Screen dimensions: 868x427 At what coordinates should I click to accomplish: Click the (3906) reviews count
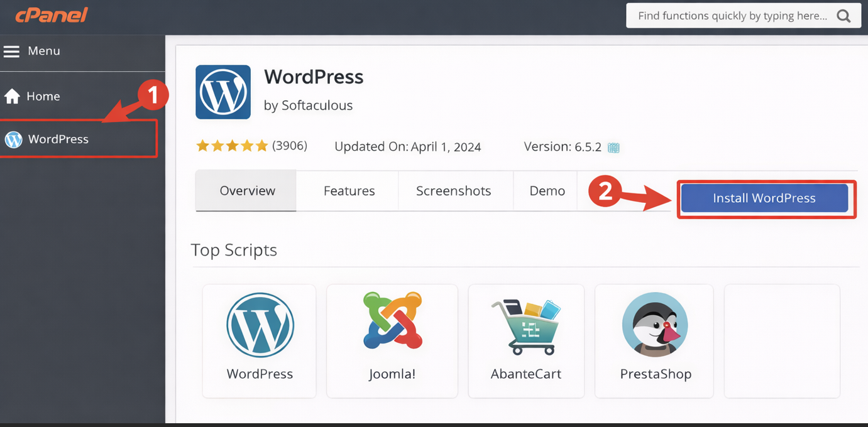[x=290, y=146]
